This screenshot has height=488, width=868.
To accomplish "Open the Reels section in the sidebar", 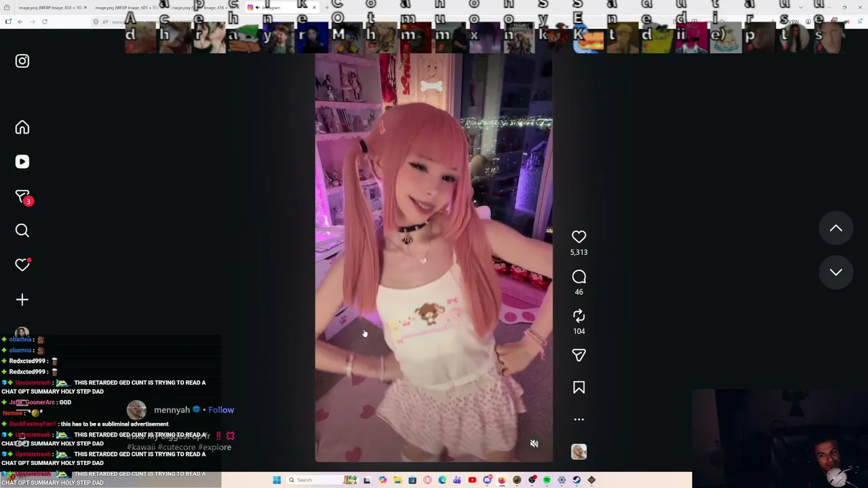I will tap(22, 162).
